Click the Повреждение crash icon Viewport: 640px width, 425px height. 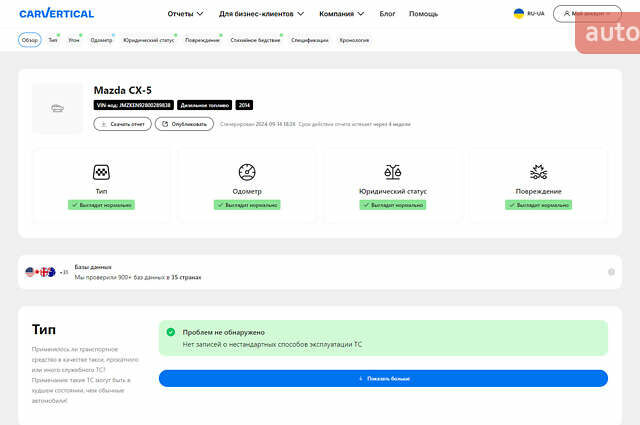click(538, 172)
